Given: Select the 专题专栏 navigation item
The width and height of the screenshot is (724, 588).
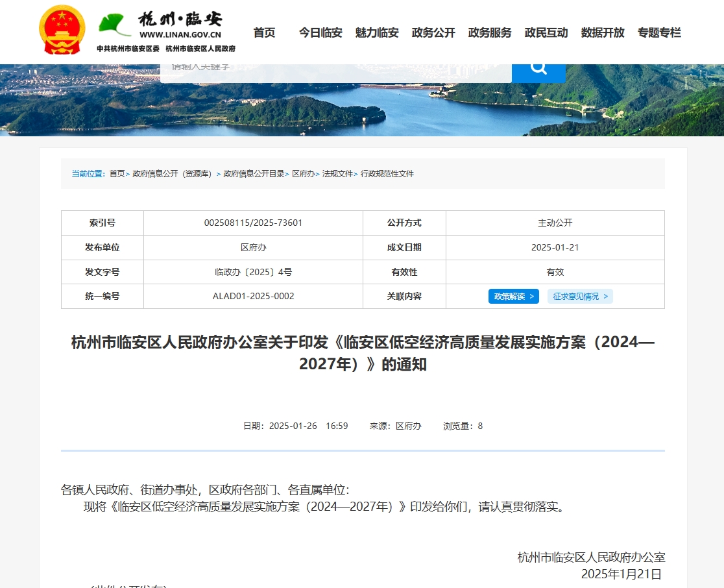Looking at the screenshot, I should click(659, 32).
